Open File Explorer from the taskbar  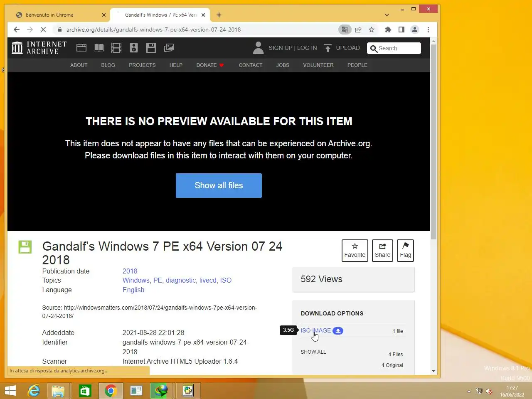(x=59, y=391)
